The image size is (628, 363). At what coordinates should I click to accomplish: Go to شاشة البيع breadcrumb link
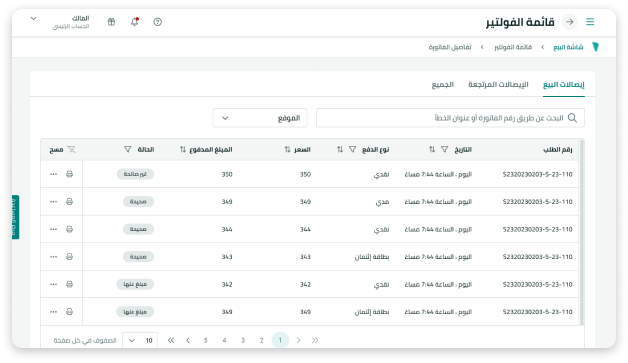point(568,47)
